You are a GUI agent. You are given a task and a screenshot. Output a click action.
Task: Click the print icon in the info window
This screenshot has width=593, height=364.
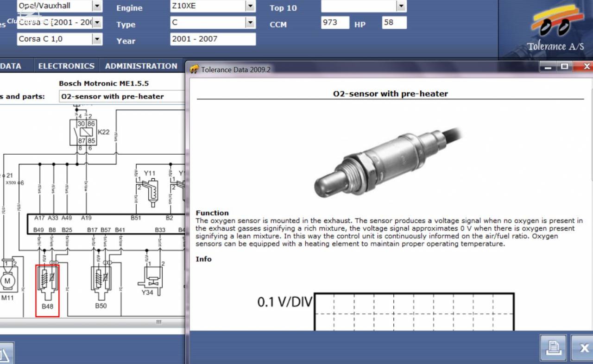(x=553, y=348)
